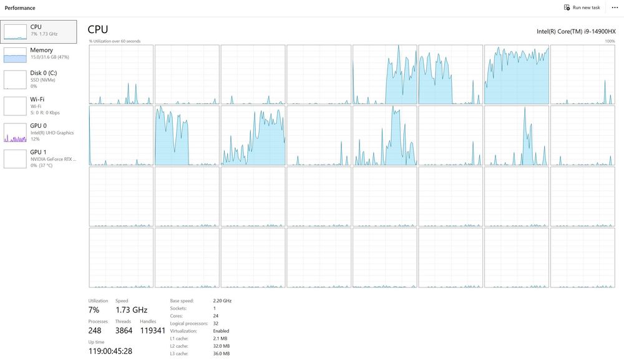Click the L3 cache value "36.0 MB"
This screenshot has height=364, width=624.
[222, 353]
